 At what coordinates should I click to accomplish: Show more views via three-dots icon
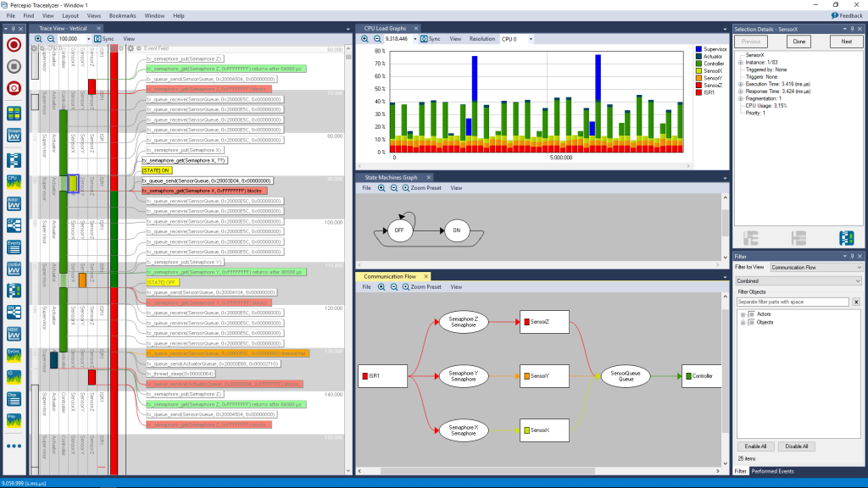(14, 446)
